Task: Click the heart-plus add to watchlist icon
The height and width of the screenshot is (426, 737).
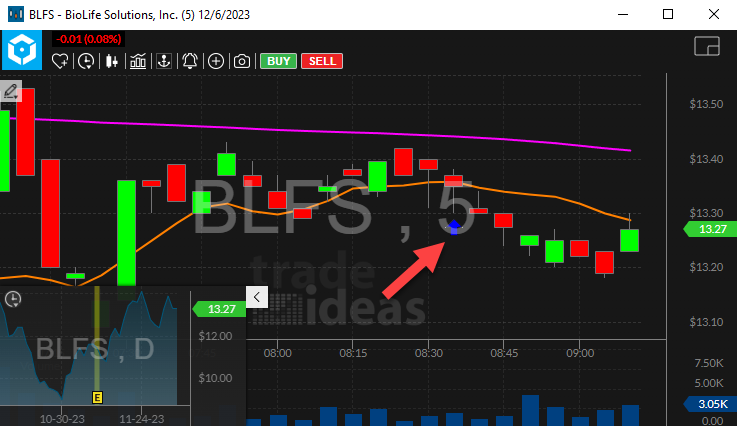Action: click(60, 61)
